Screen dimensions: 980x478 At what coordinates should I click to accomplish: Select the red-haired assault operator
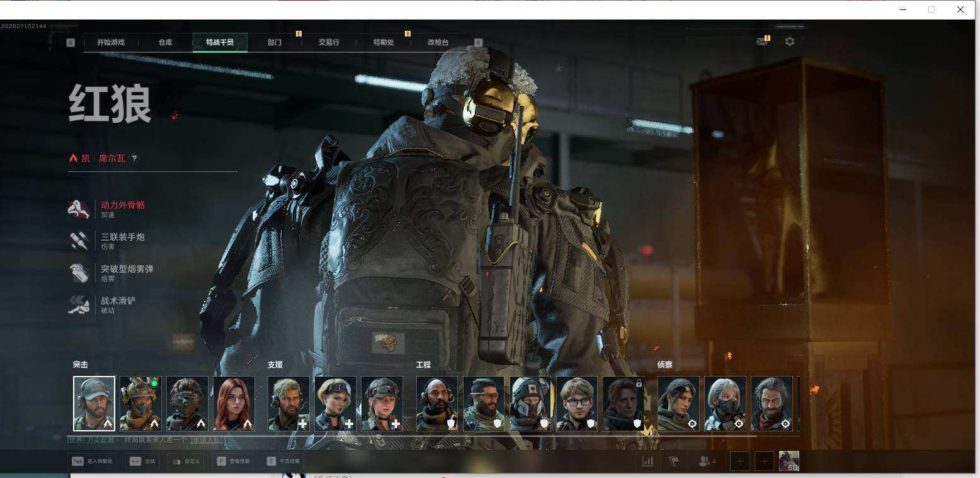[234, 404]
